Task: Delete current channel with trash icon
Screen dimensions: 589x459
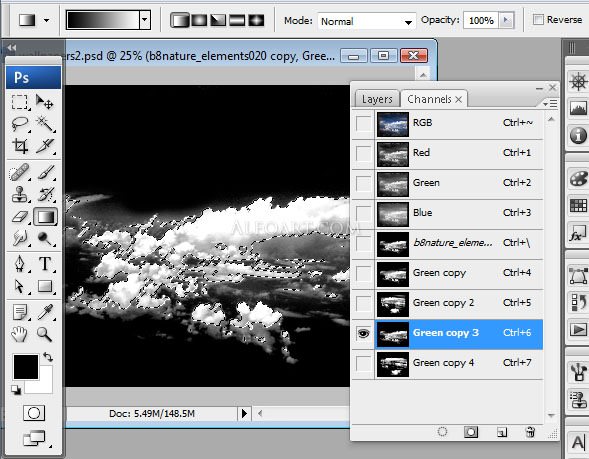Action: 530,432
